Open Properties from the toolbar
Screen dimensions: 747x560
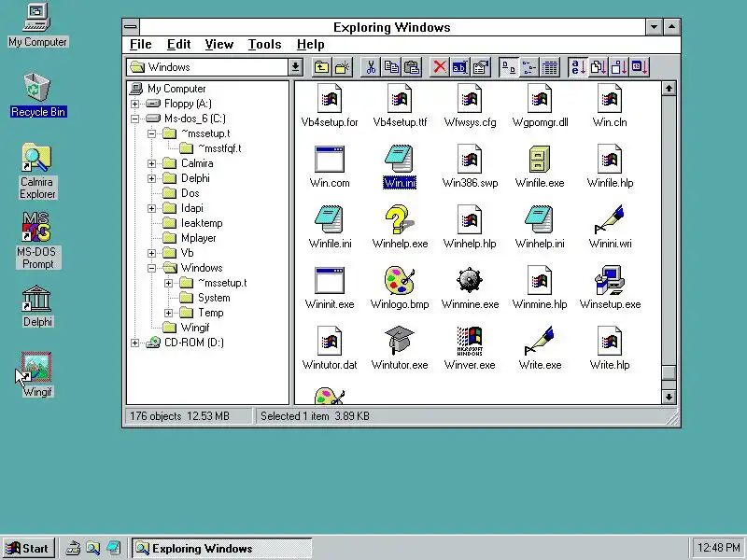pos(481,67)
